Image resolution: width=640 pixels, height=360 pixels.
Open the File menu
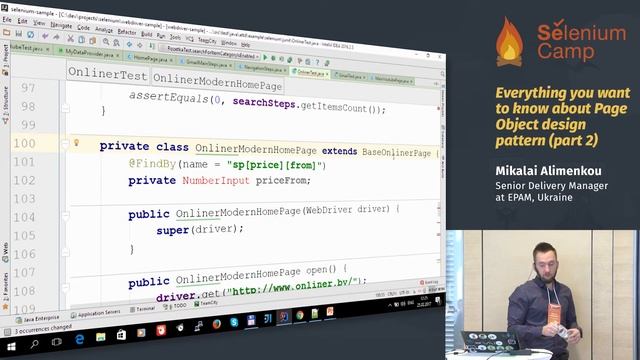pos(7,19)
